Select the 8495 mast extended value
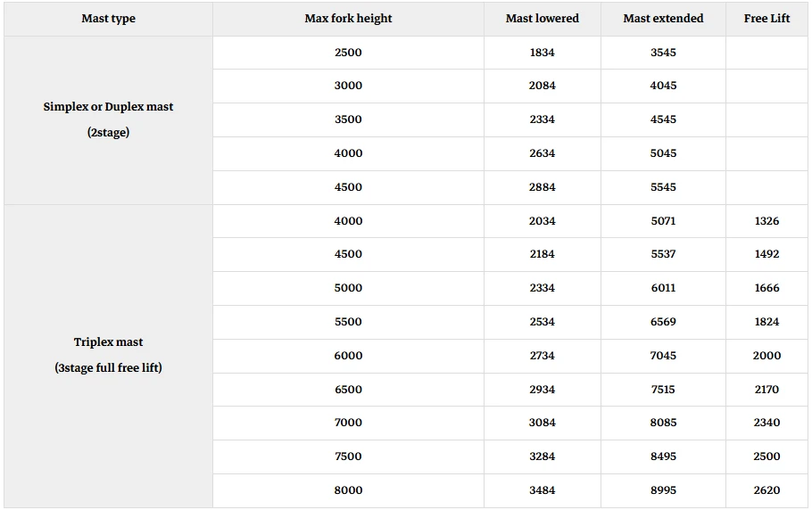The height and width of the screenshot is (510, 812). coord(663,457)
